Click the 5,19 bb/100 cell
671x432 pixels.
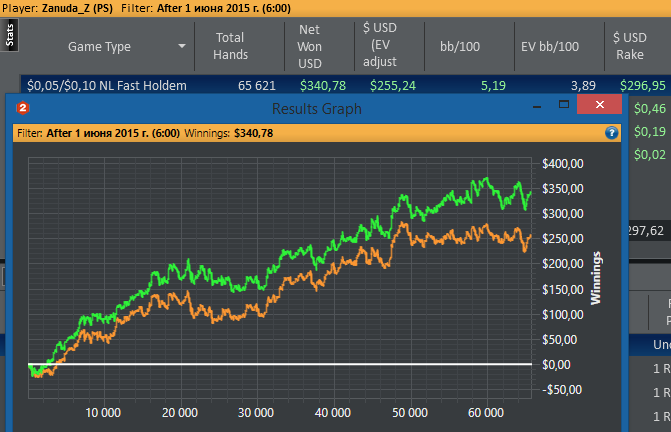click(x=493, y=86)
